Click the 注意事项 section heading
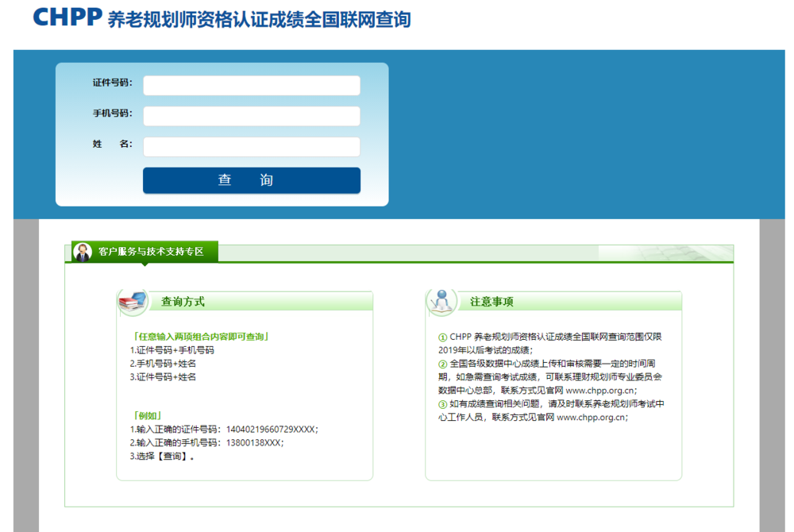The height and width of the screenshot is (532, 794). click(491, 302)
